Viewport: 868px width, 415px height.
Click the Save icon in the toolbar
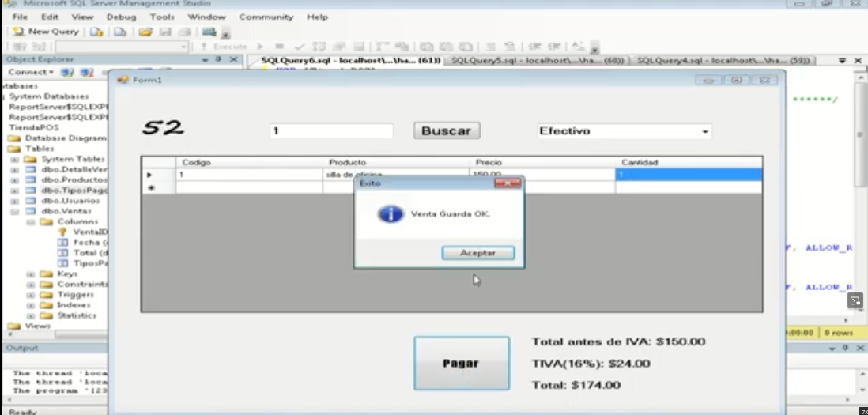pyautogui.click(x=165, y=32)
